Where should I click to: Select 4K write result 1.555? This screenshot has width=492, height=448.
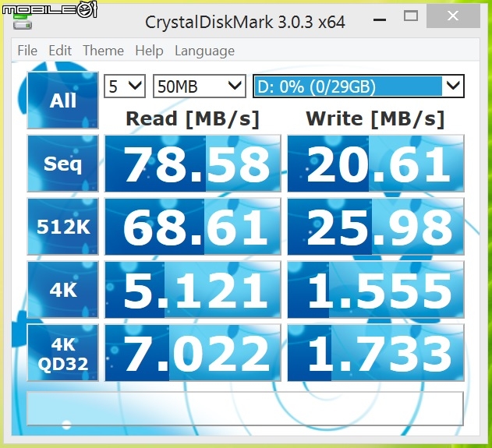[376, 290]
